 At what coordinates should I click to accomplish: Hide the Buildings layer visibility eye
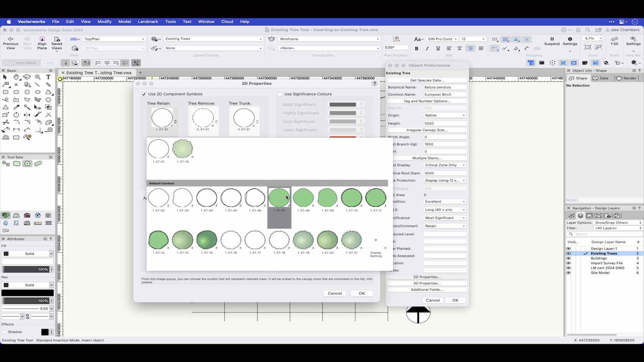pyautogui.click(x=568, y=259)
